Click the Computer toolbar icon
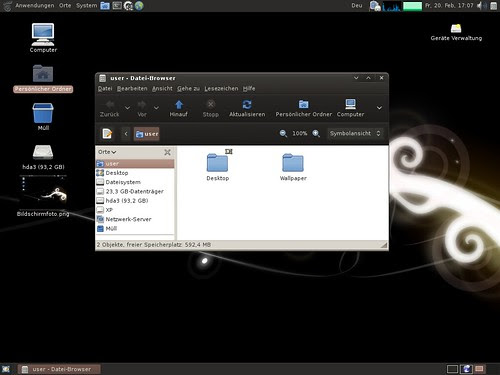Screen dimensions: 500x375 (350, 104)
